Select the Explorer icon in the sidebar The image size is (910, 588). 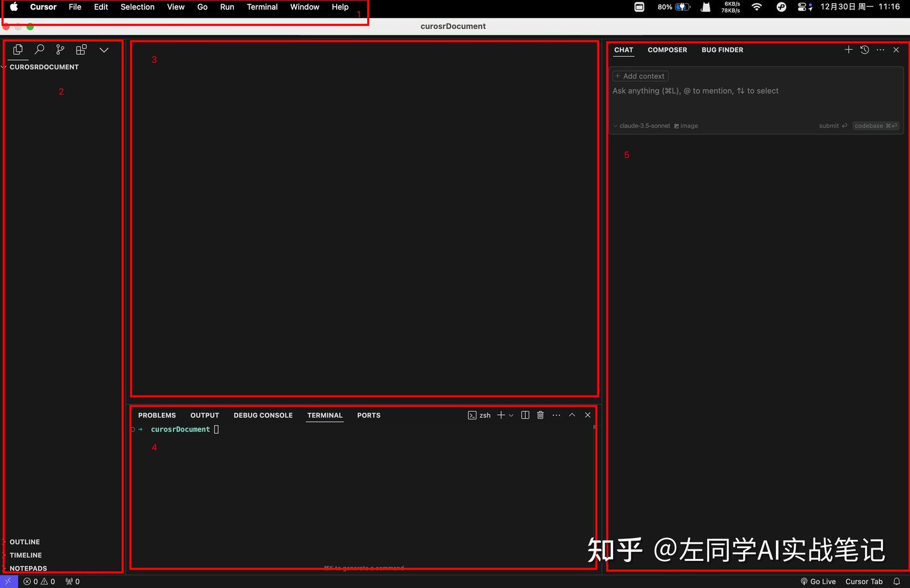pyautogui.click(x=17, y=49)
